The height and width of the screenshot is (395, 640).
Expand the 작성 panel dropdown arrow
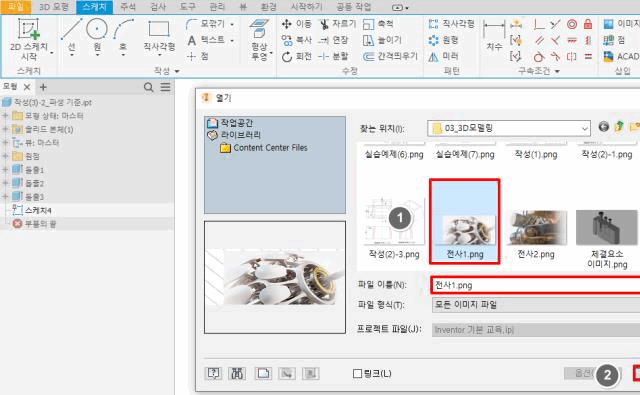coord(177,71)
